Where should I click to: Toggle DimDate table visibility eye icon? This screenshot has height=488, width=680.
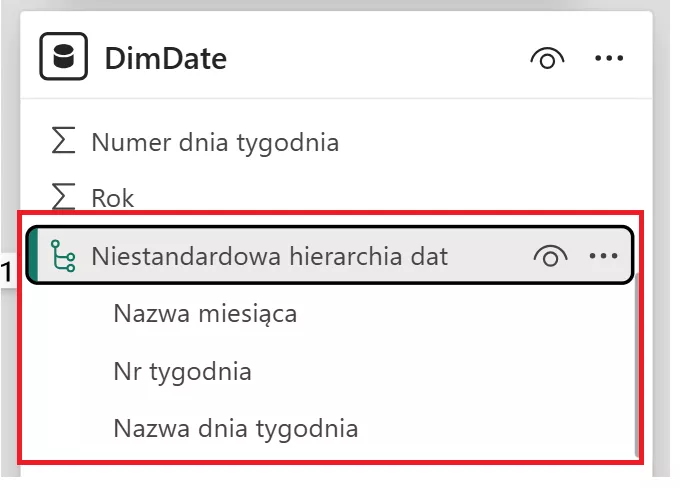tap(545, 59)
